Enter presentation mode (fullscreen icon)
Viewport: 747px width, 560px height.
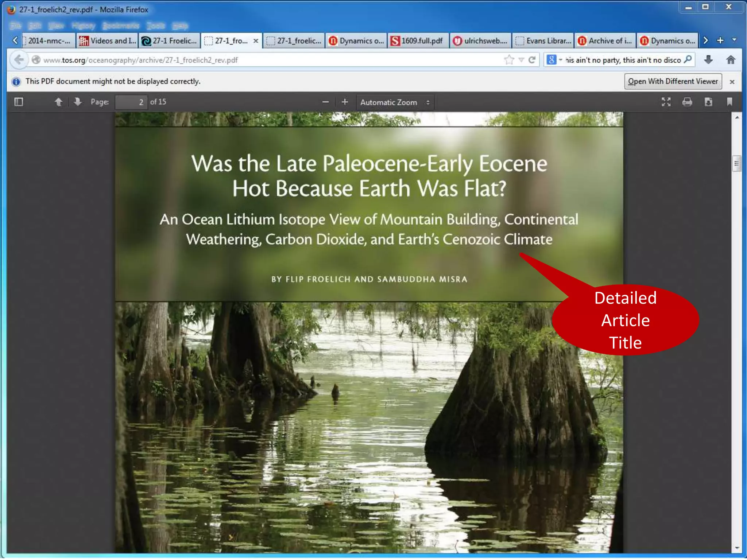[x=666, y=102]
